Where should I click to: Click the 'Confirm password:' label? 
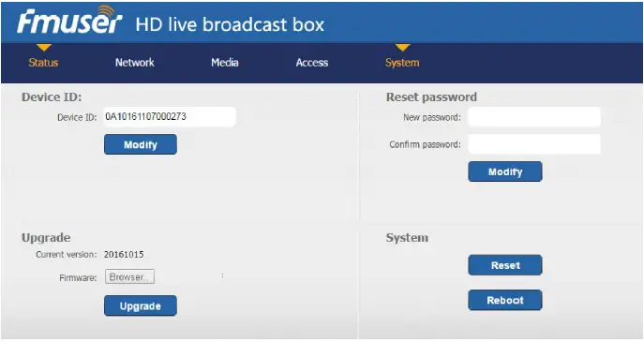pyautogui.click(x=425, y=144)
